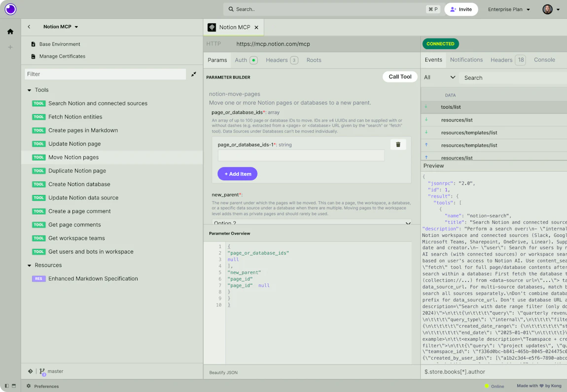
Task: Switch to the Notifications tab
Action: (x=466, y=60)
